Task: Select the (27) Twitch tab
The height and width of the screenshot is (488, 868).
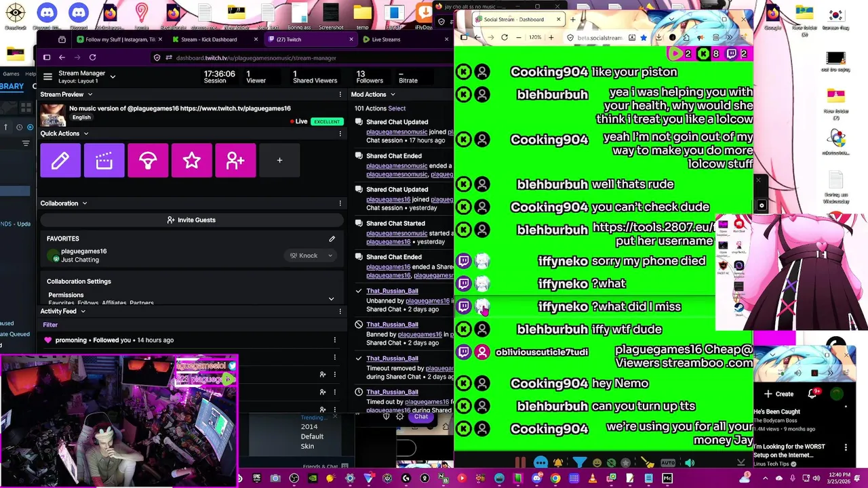Action: (311, 39)
